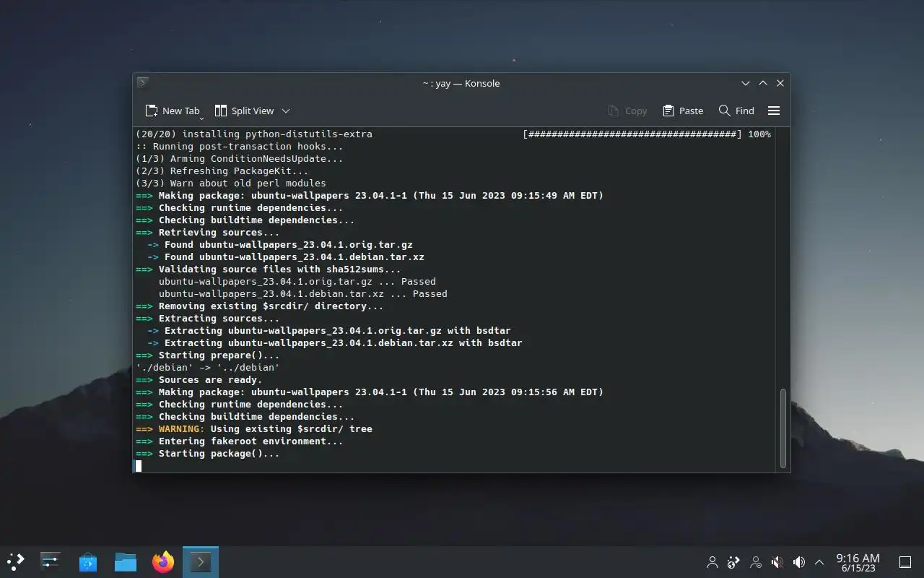Click 'Starting package()...' line
Screen dimensions: 924x578
pos(208,453)
